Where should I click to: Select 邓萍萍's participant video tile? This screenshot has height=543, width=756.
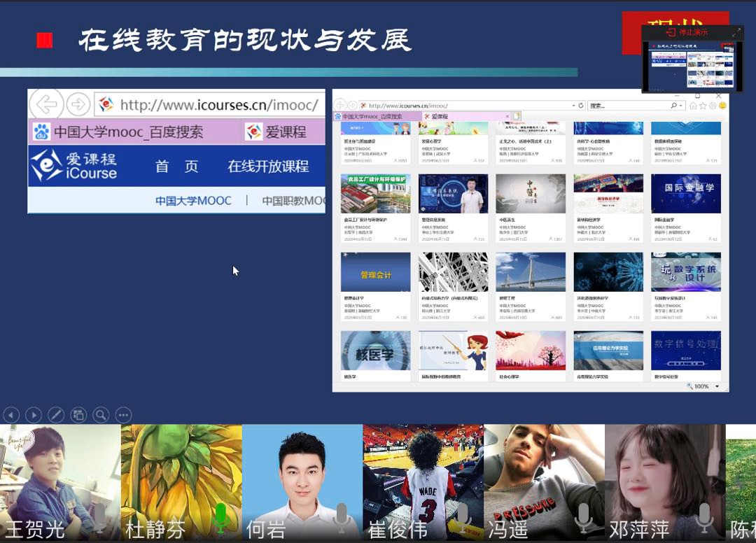666,482
